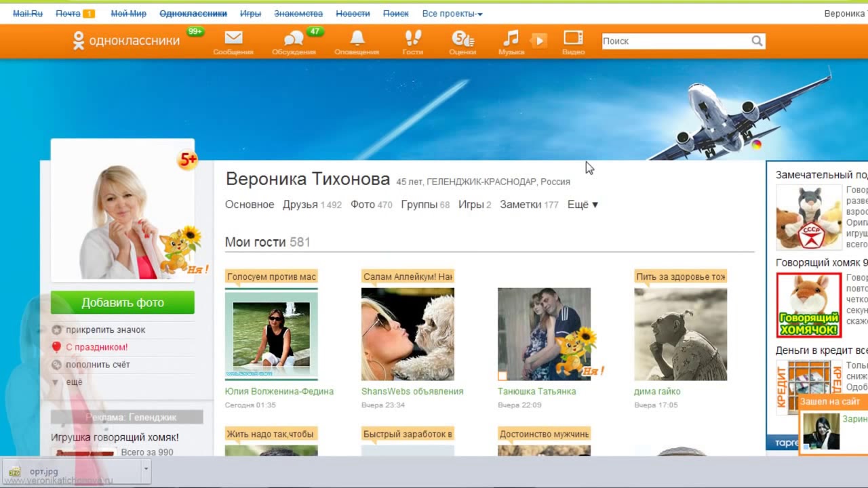Click the СССР plush toy ad image

coord(809,218)
